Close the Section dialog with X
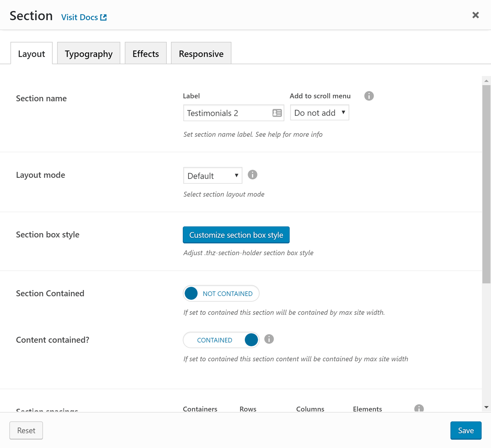This screenshot has height=448, width=491. pyautogui.click(x=475, y=15)
